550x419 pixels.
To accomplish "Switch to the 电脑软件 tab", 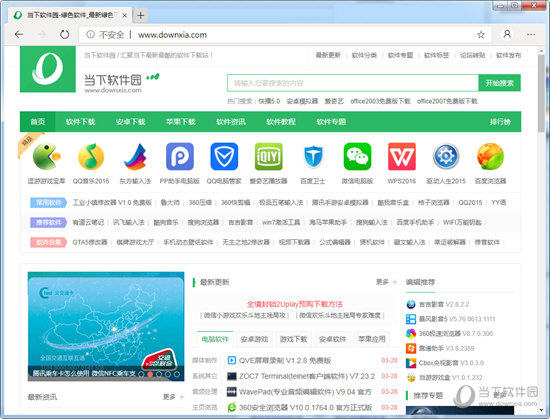I will coord(215,339).
